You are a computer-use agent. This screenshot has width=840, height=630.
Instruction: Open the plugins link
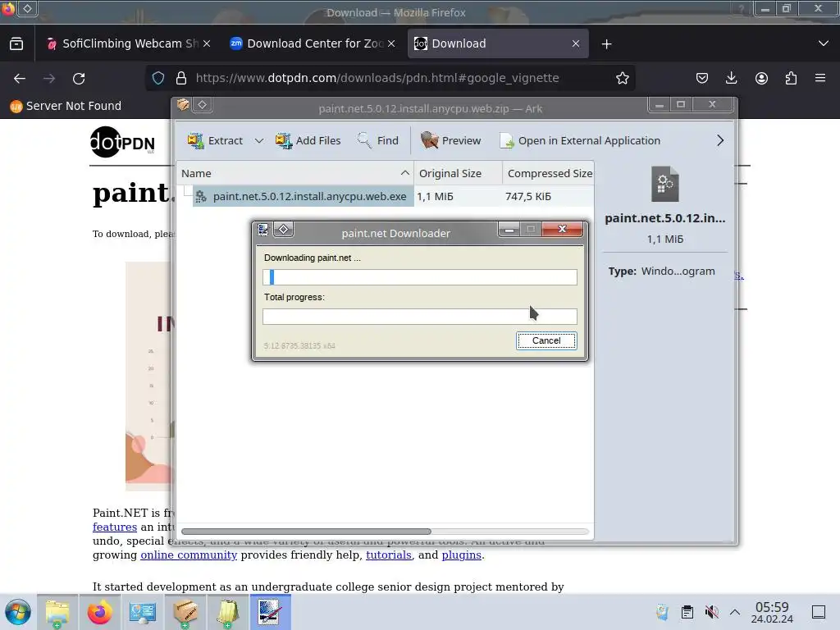461,555
